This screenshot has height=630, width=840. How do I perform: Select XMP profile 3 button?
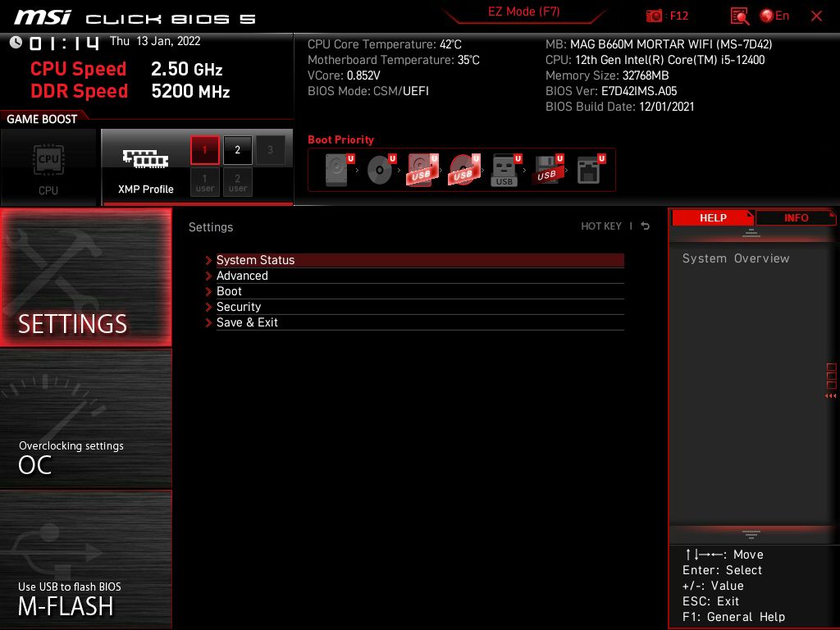tap(270, 150)
